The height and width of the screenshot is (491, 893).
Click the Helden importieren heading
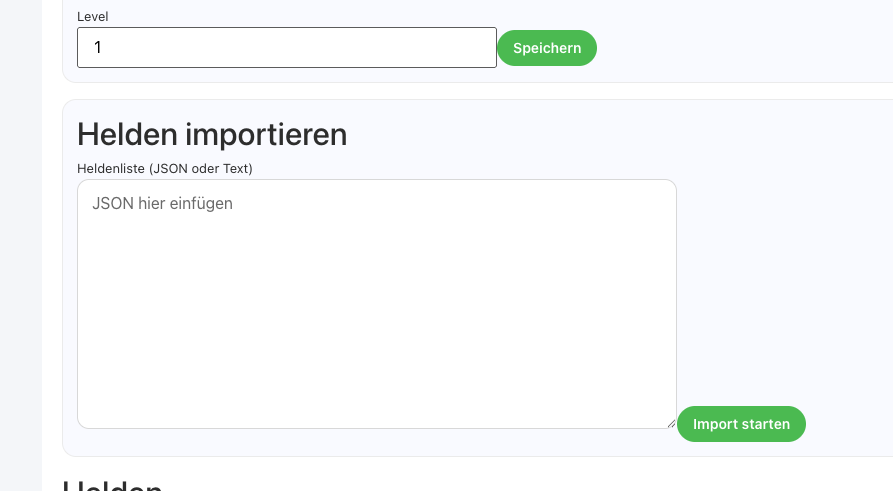point(212,134)
